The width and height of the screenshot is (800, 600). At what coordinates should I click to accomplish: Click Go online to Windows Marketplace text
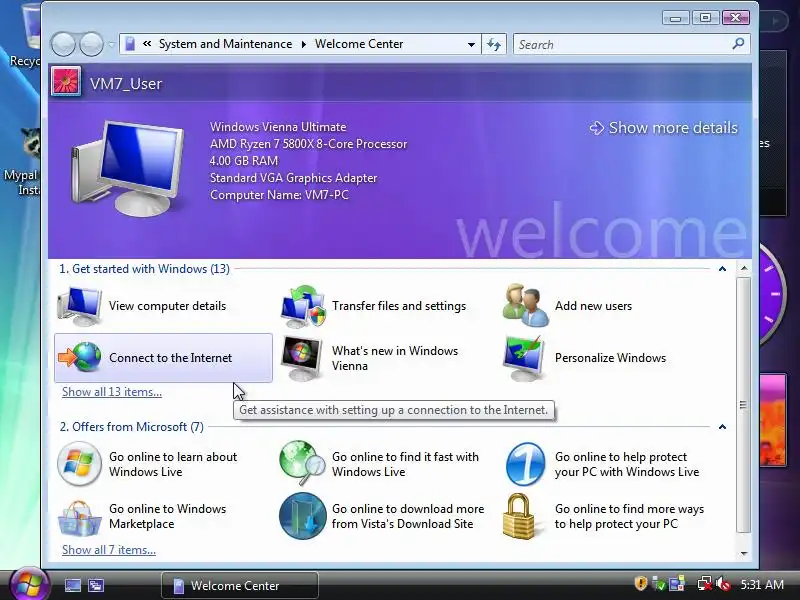point(167,516)
